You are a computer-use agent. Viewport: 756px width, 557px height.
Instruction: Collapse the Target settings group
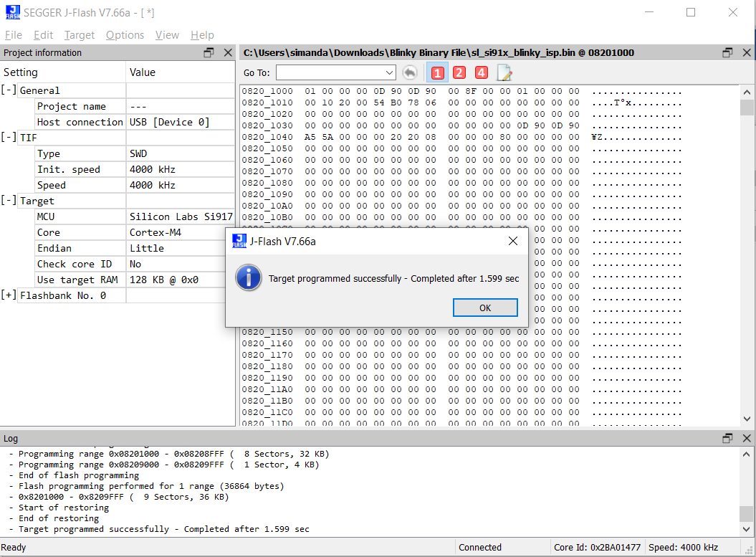(x=9, y=200)
